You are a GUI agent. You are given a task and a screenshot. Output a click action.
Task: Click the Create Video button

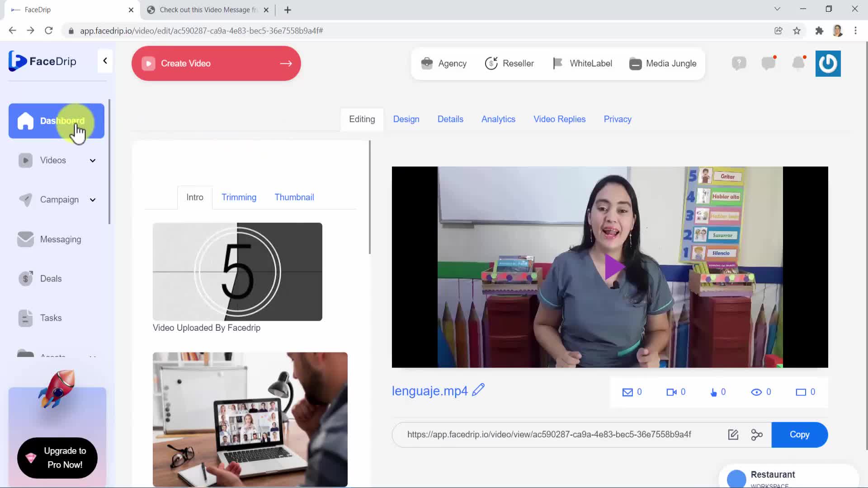pos(216,63)
